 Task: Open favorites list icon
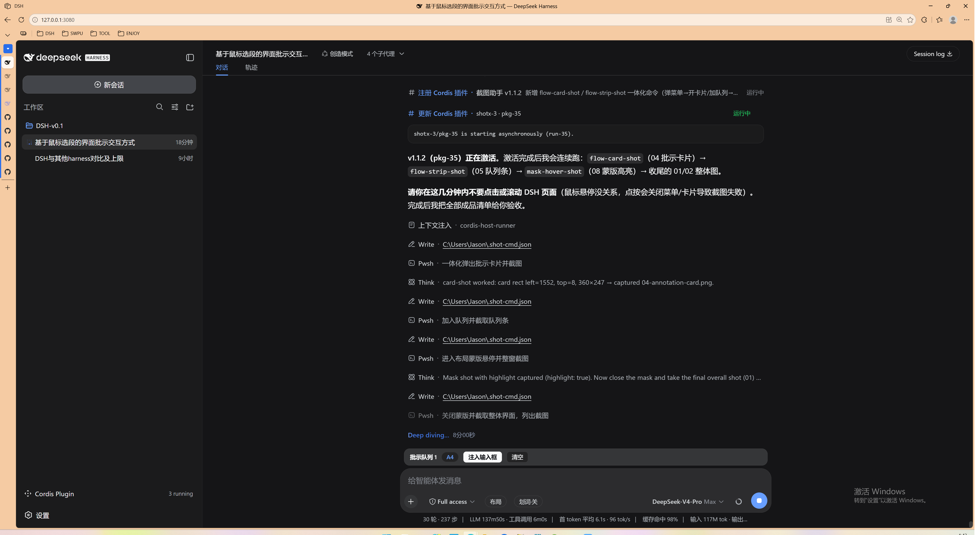pyautogui.click(x=939, y=20)
